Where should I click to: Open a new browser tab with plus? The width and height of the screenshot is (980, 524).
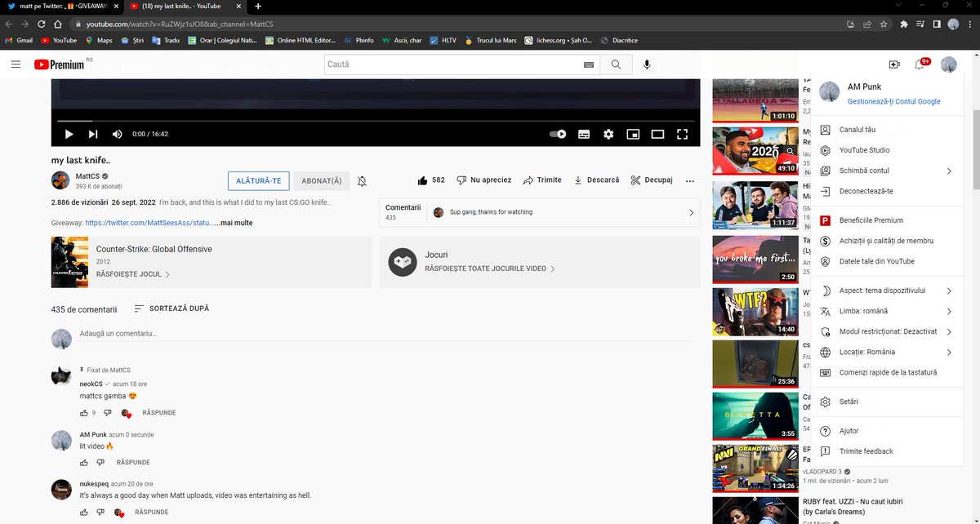[x=258, y=6]
